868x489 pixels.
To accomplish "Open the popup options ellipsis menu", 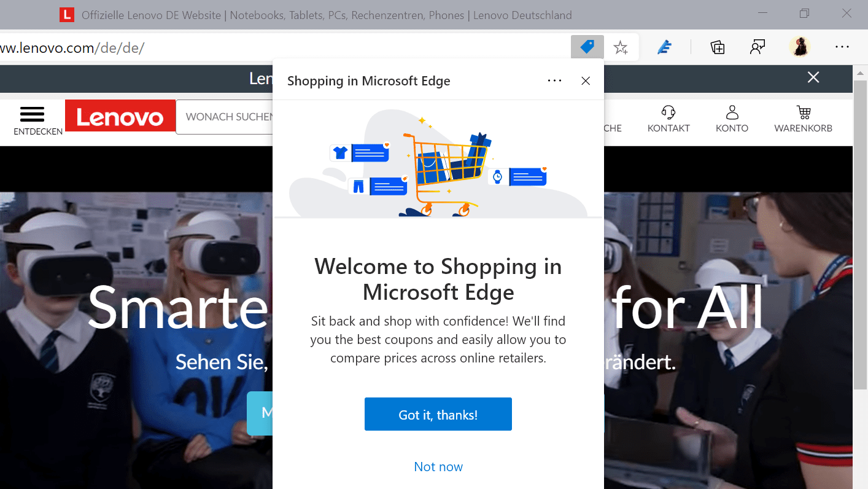I will (554, 80).
